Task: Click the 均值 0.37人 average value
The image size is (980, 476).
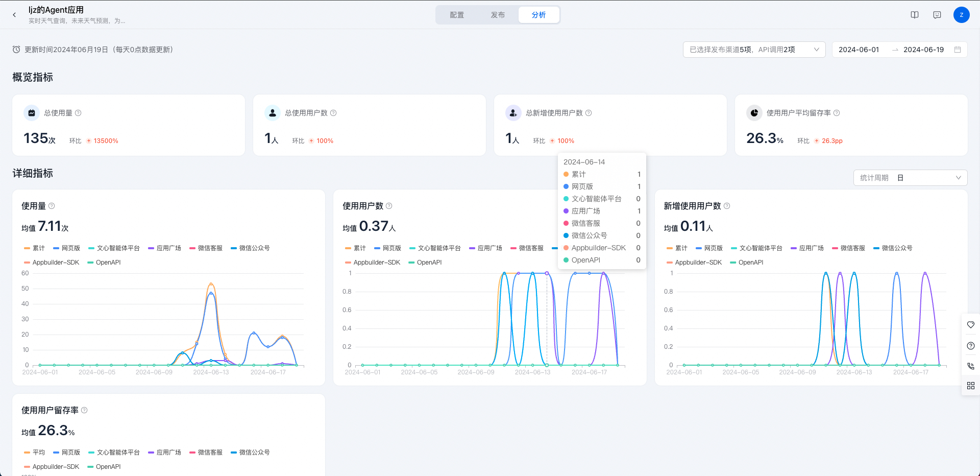Action: pyautogui.click(x=369, y=226)
